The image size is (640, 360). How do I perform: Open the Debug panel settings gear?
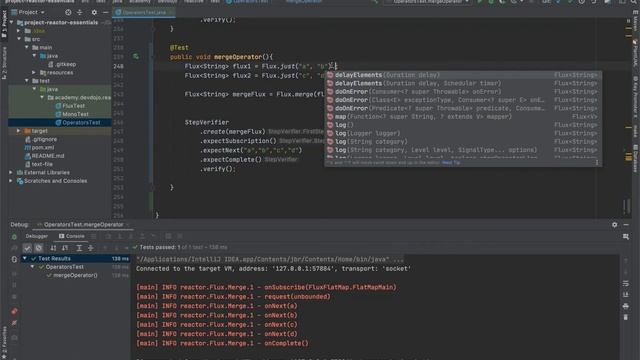(x=614, y=224)
